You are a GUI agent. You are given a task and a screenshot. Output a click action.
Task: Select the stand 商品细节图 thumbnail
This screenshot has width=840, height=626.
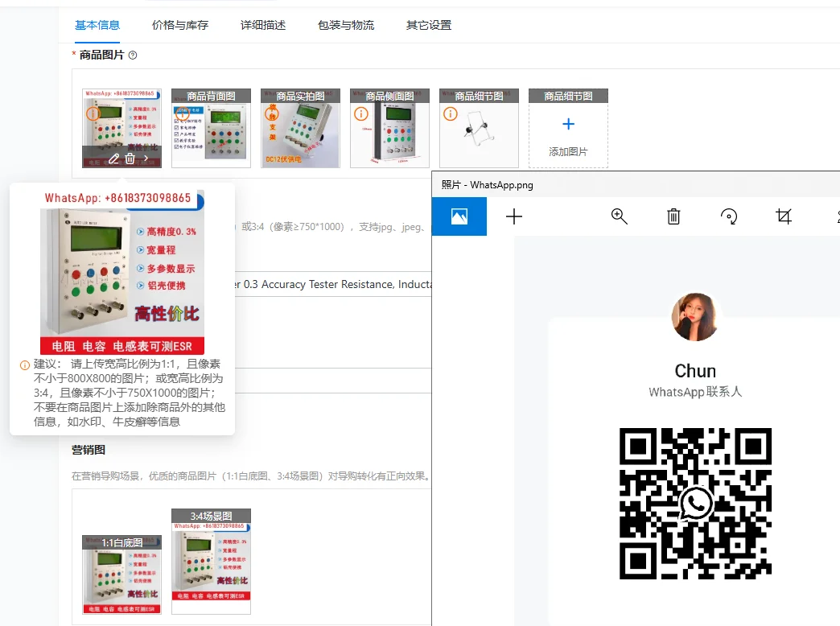479,128
